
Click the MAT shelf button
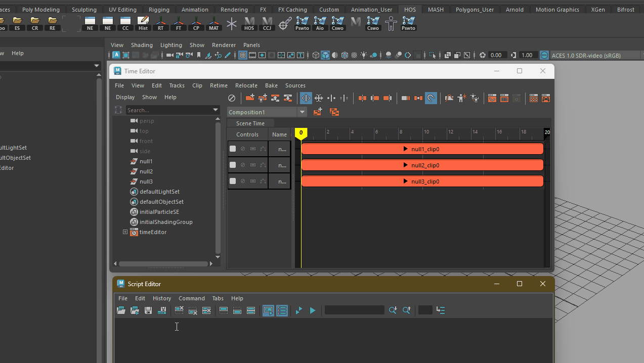coord(214,23)
